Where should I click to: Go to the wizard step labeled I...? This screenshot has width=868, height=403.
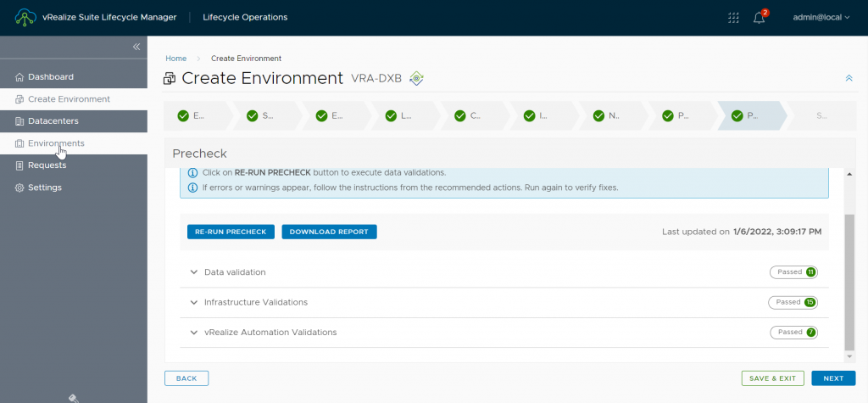[x=543, y=116]
